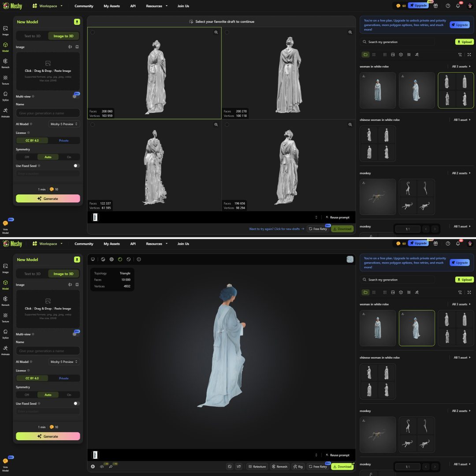Click the Remesh sidebar icon in the upper window

click(x=5, y=63)
